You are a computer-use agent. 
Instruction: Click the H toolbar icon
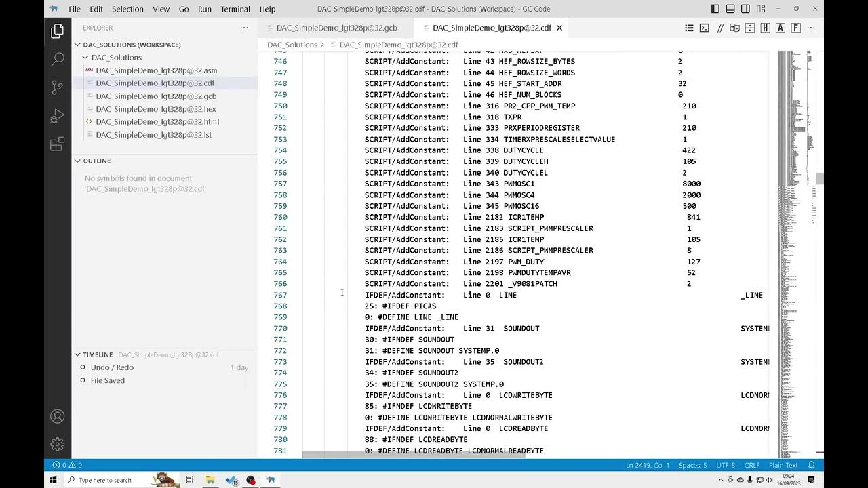pyautogui.click(x=766, y=28)
